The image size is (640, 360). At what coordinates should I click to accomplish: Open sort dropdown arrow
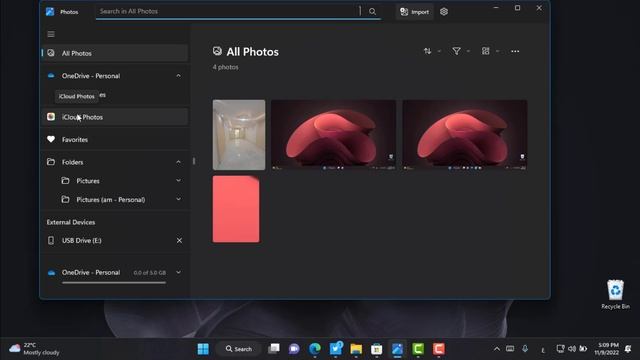point(439,51)
